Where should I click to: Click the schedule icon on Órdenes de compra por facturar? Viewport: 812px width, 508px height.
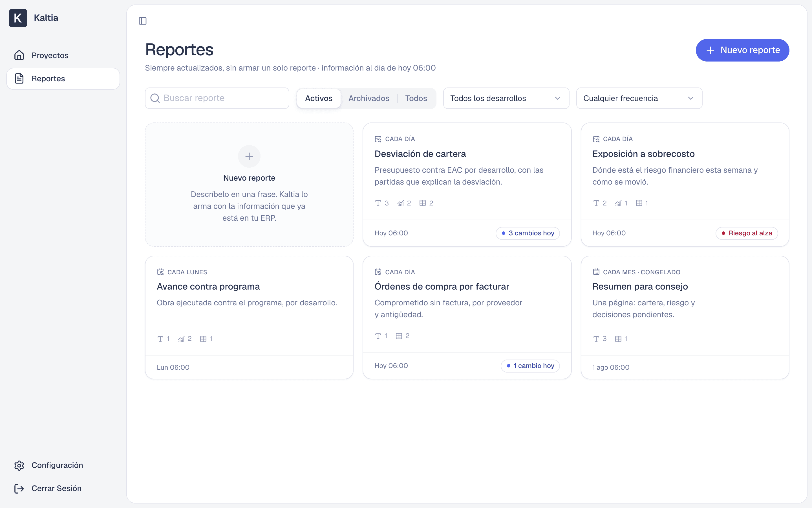tap(378, 272)
